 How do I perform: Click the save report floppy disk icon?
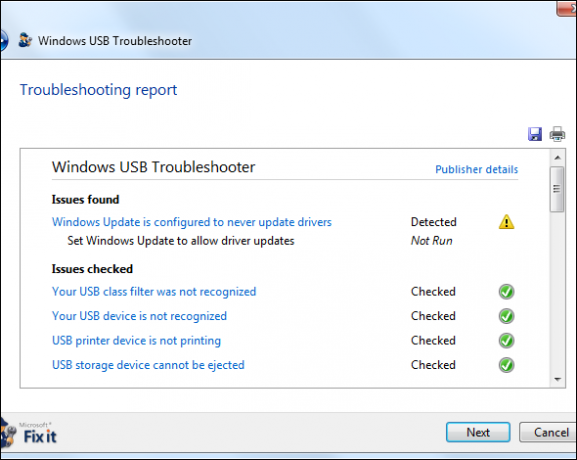pyautogui.click(x=535, y=134)
